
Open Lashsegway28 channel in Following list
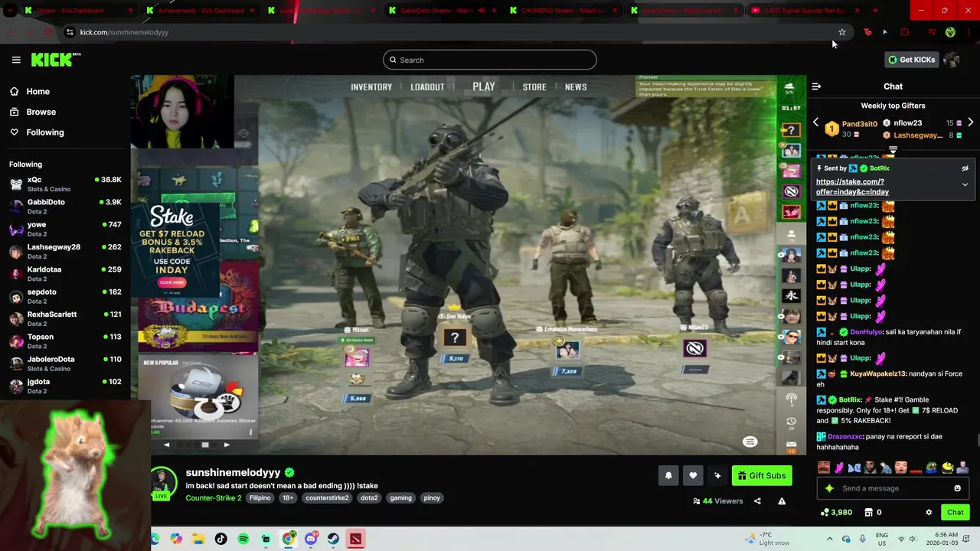click(x=65, y=251)
